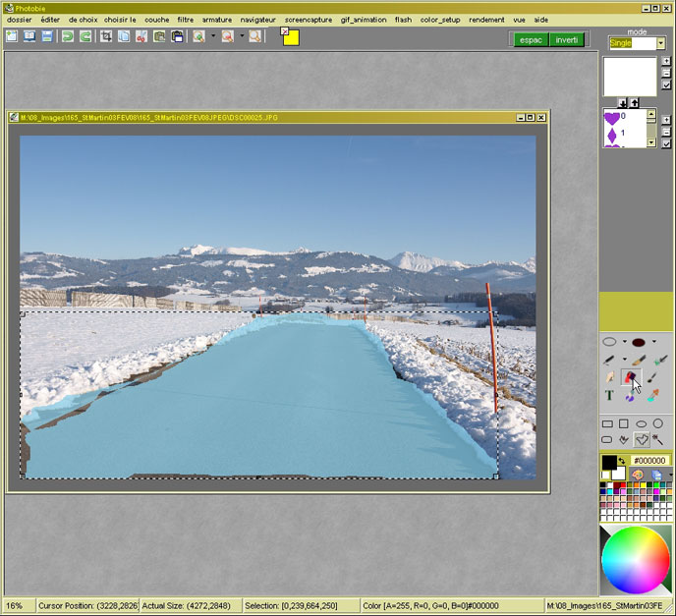Viewport: 676px width, 616px height.
Task: Open the couche menu
Action: [x=156, y=19]
